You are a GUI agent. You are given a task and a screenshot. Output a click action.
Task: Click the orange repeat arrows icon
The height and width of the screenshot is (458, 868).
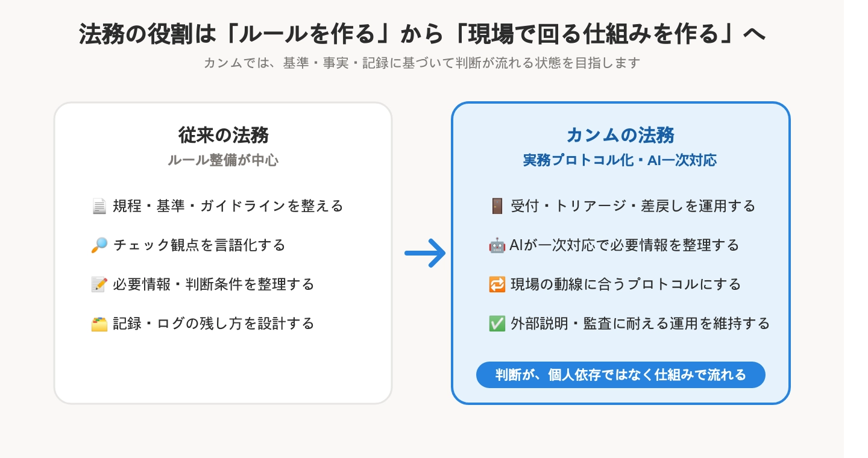click(x=497, y=284)
